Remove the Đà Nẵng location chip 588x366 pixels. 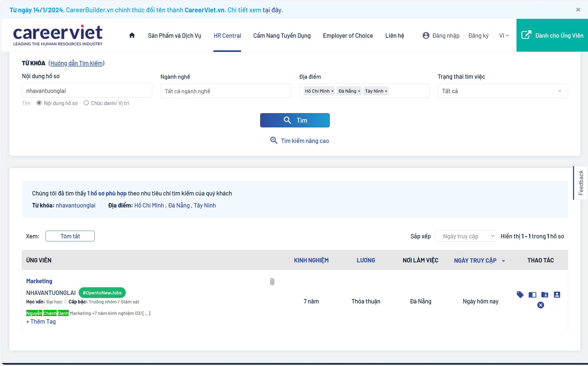359,91
